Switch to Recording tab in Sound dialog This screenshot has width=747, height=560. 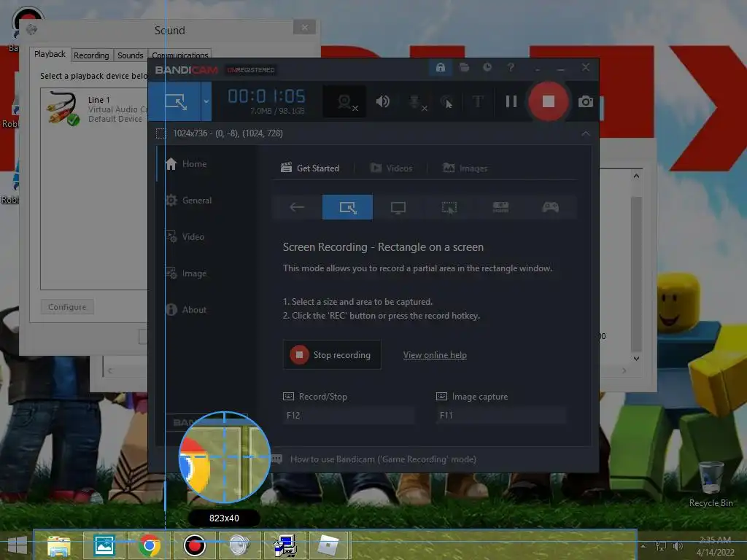point(91,55)
